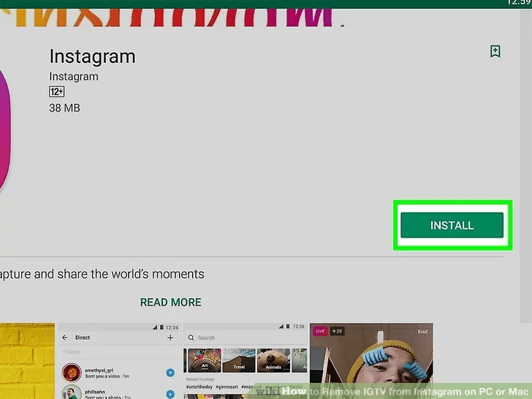The height and width of the screenshot is (399, 532).
Task: Select the 38 MB size text
Action: click(64, 108)
